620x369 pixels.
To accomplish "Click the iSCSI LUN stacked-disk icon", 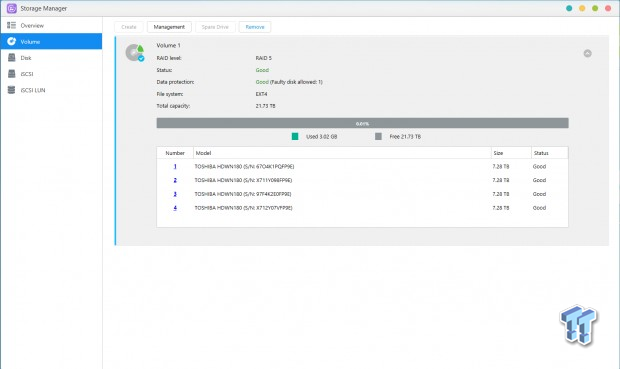I will (x=11, y=90).
